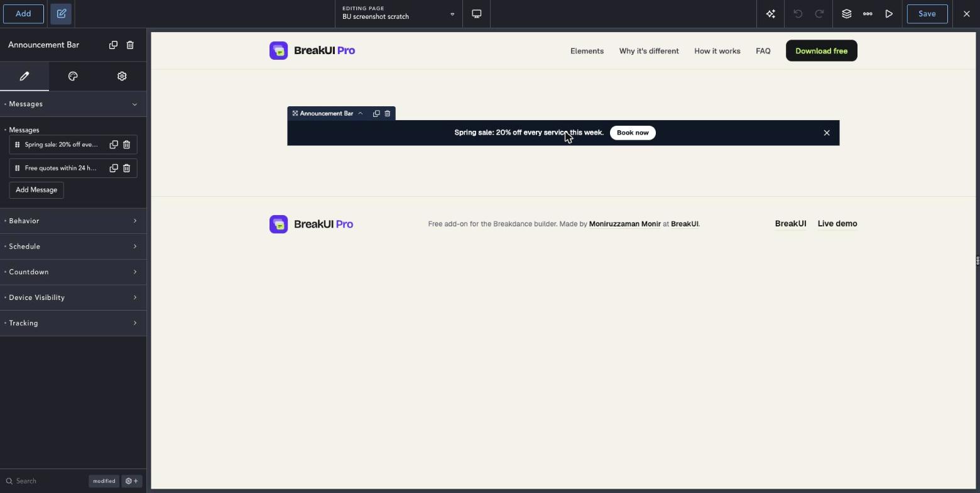Click Download free button in the header
Image resolution: width=980 pixels, height=493 pixels.
tap(822, 51)
